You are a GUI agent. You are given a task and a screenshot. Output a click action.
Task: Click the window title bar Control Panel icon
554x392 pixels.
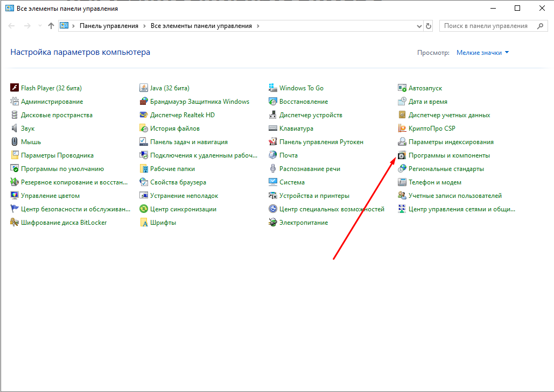10,8
